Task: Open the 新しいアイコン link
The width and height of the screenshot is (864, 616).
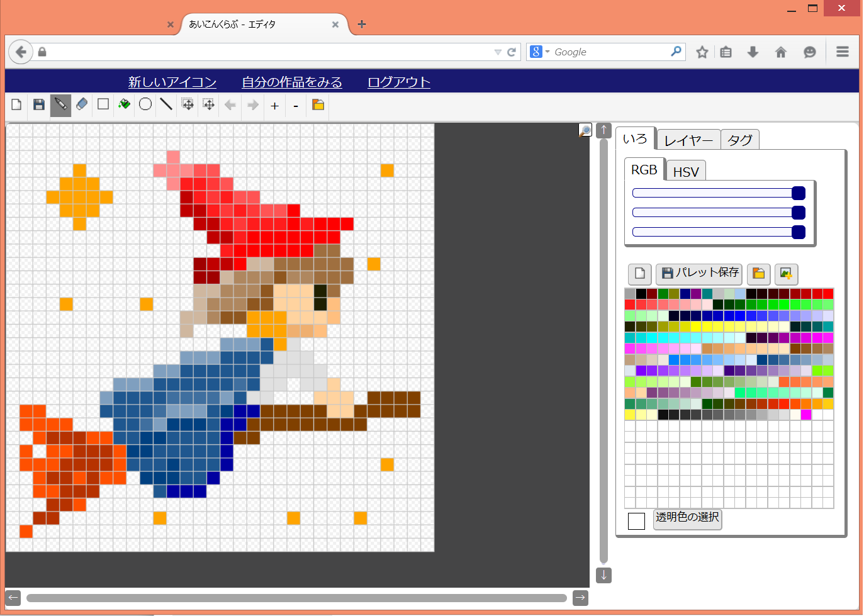Action: click(x=172, y=82)
